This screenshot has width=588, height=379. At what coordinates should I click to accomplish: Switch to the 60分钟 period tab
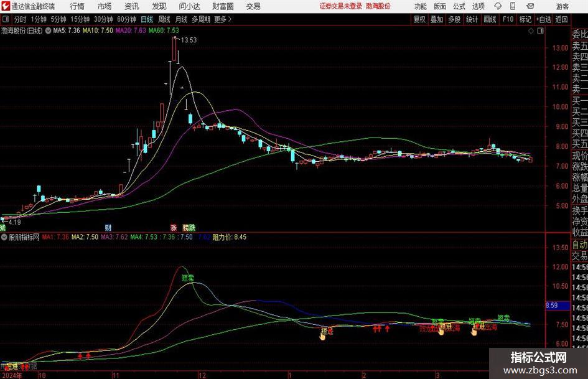pos(126,19)
